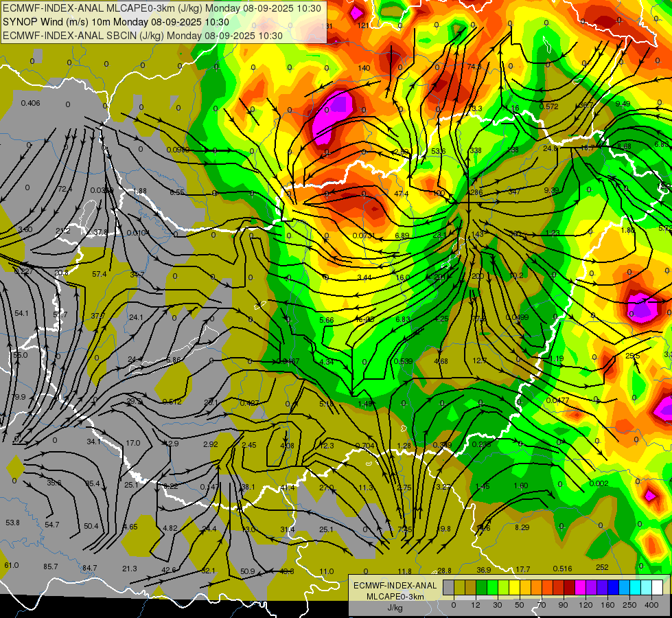Screen dimensions: 672x618
Task: Click the map value 38.1
Action: click(248, 487)
